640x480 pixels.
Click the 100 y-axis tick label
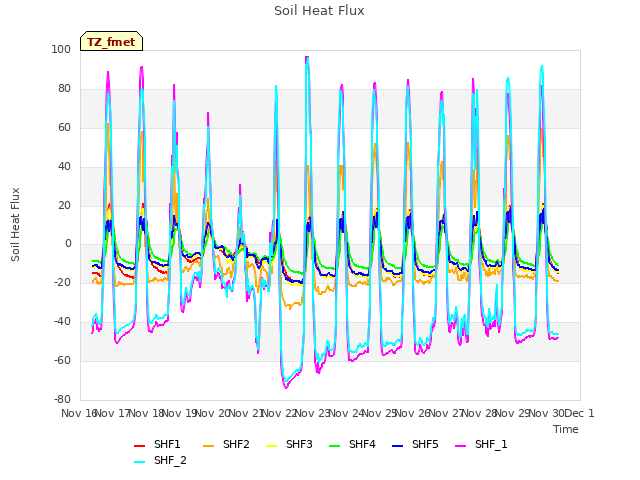pyautogui.click(x=61, y=49)
